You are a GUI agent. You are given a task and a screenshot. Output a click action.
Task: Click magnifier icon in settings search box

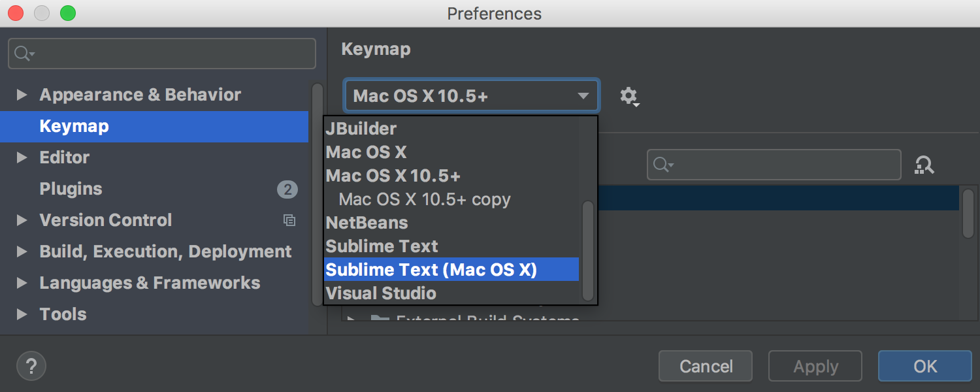click(x=24, y=54)
